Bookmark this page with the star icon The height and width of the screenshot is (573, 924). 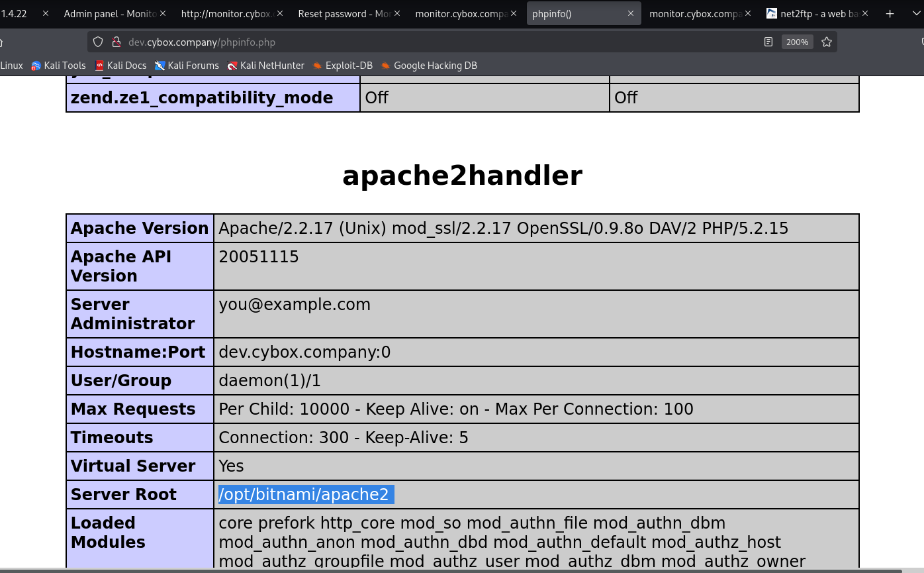coord(826,42)
